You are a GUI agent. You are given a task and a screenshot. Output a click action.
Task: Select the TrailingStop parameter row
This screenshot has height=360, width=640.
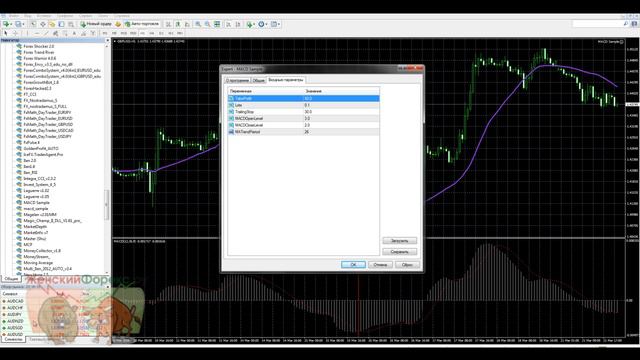(303, 111)
